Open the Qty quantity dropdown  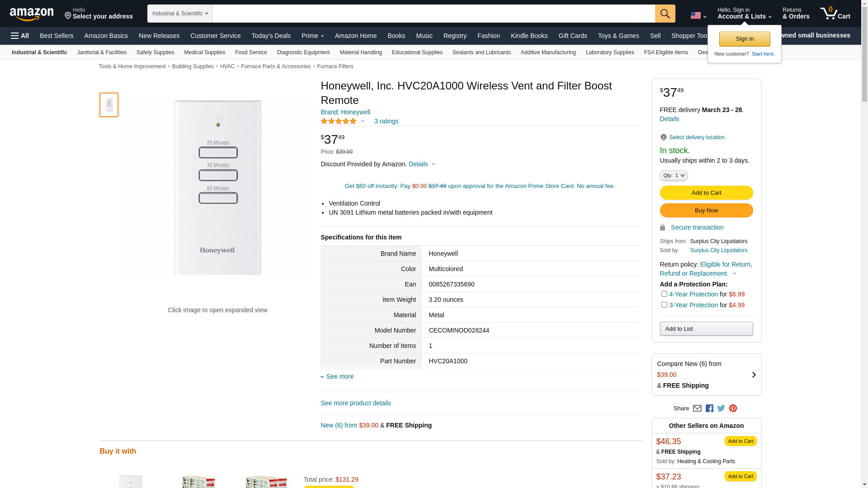[674, 175]
